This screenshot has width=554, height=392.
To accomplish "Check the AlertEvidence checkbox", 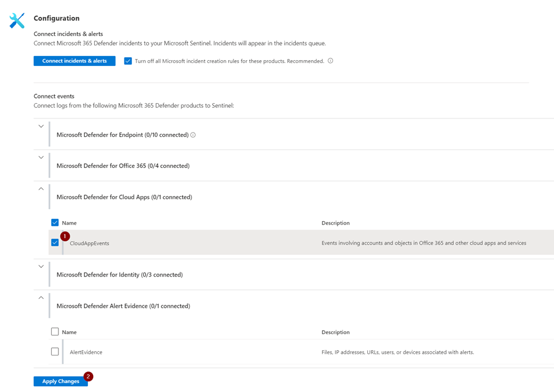I will (x=55, y=352).
